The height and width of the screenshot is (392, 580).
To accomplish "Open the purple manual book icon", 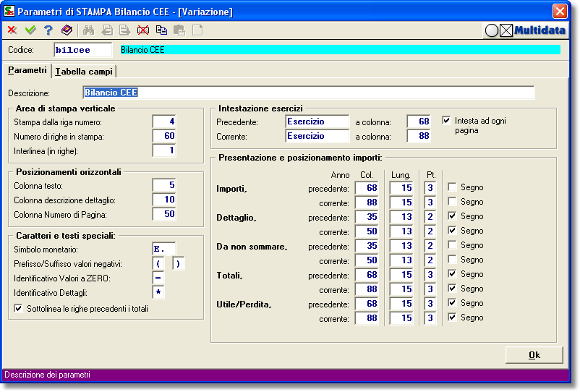I will [67, 30].
